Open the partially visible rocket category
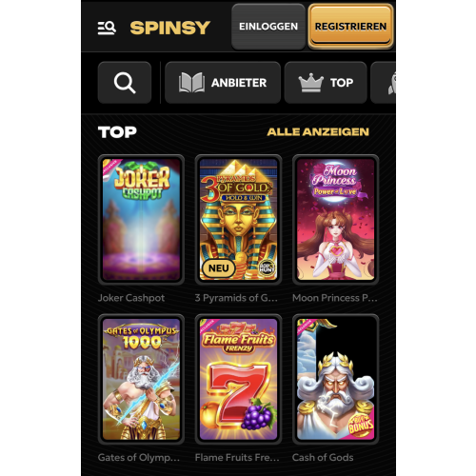 point(384,83)
